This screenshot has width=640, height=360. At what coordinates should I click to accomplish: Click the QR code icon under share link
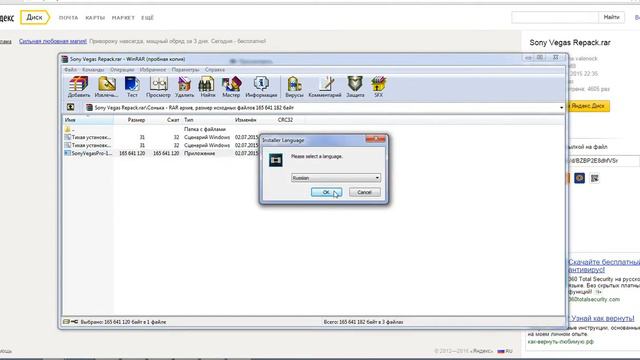click(595, 178)
